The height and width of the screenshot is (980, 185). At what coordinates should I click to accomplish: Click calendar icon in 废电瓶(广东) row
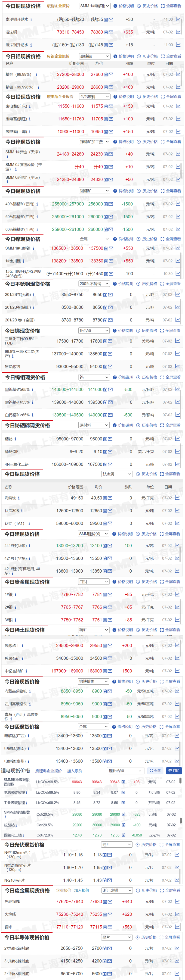(106, 106)
